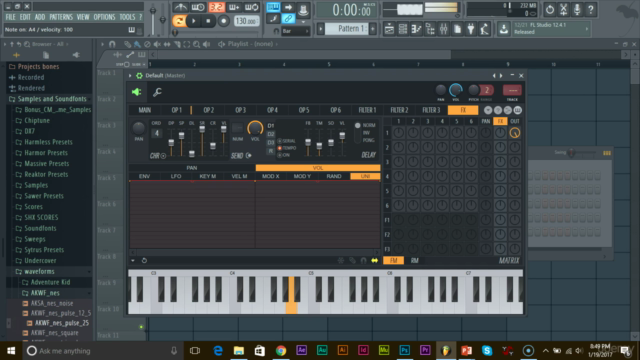The height and width of the screenshot is (360, 640).
Task: Switch to the MAIN tab in Sytrus
Action: point(144,110)
